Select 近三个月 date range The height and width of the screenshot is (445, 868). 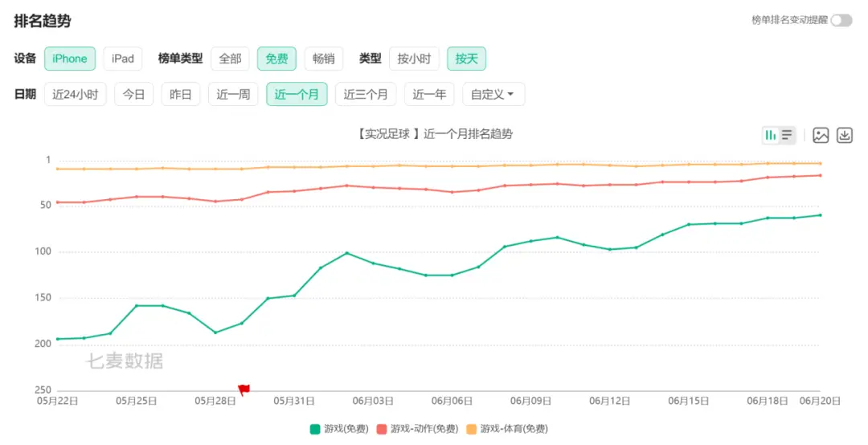[x=366, y=94]
